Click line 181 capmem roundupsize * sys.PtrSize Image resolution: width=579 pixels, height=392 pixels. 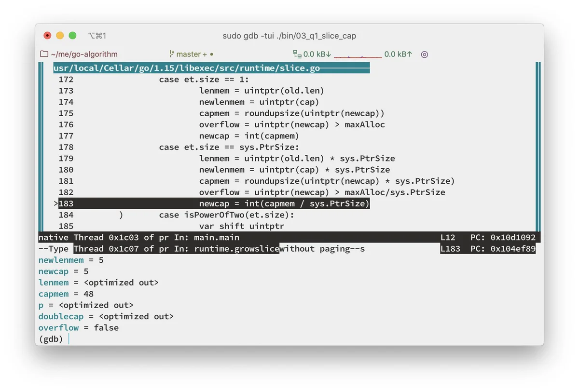(x=327, y=181)
